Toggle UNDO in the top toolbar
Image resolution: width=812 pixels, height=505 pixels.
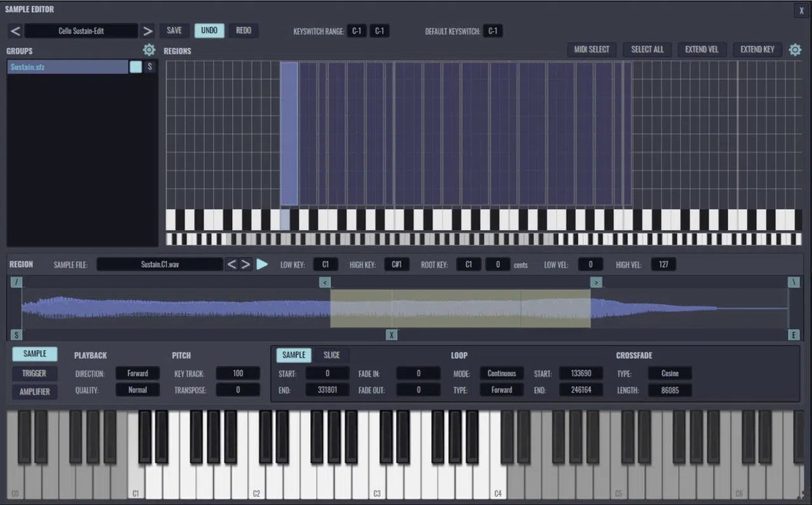(209, 30)
